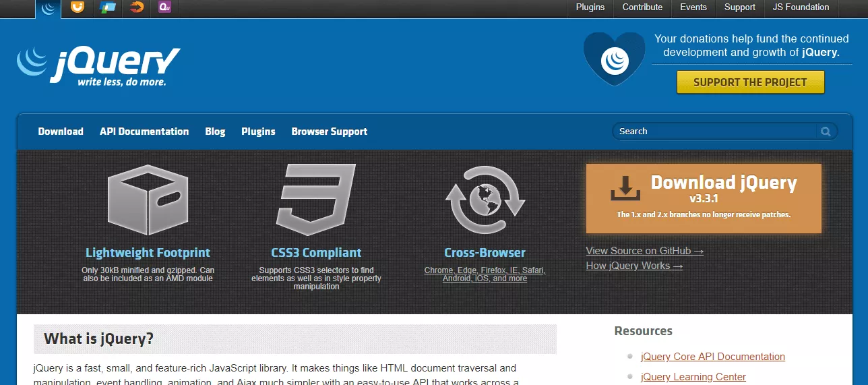Image resolution: width=868 pixels, height=385 pixels.
Task: Go to the Download page
Action: [x=61, y=131]
